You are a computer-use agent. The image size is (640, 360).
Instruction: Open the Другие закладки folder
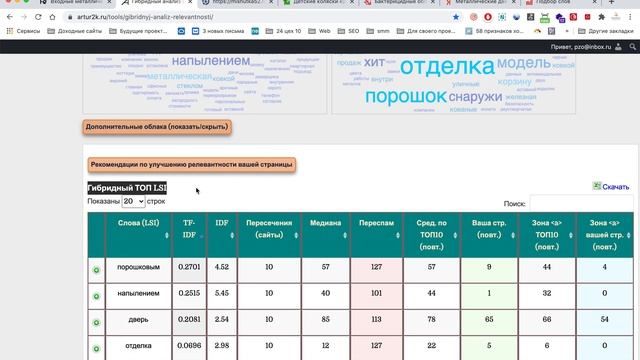(x=606, y=31)
